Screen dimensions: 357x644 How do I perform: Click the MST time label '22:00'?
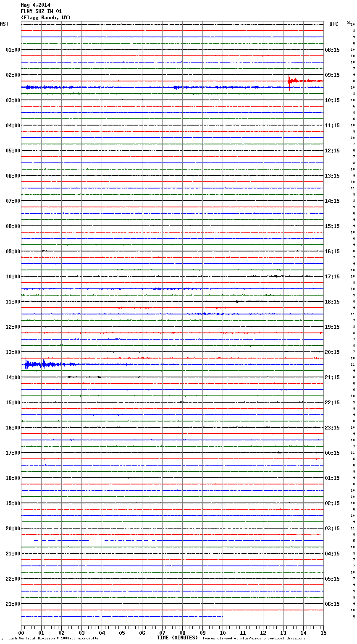coord(13,579)
